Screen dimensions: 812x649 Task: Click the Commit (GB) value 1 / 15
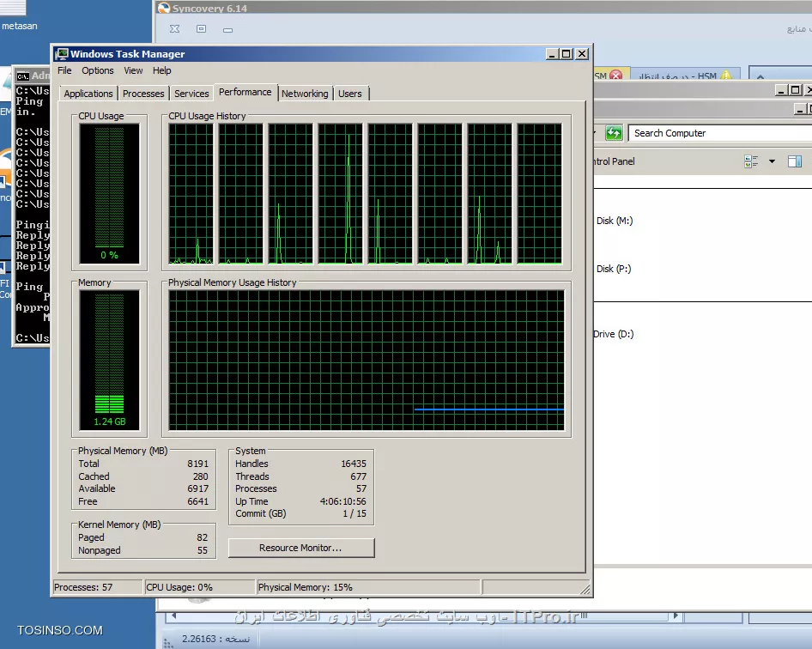click(354, 513)
